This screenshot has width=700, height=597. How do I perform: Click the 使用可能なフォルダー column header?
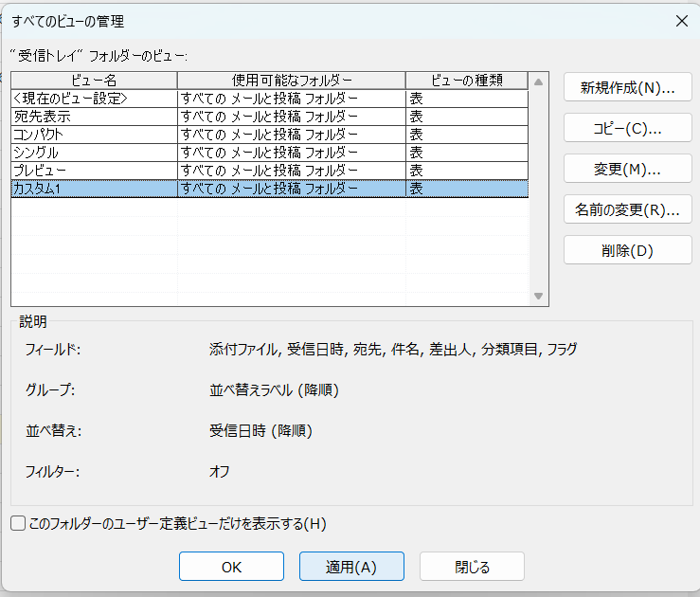pyautogui.click(x=291, y=80)
